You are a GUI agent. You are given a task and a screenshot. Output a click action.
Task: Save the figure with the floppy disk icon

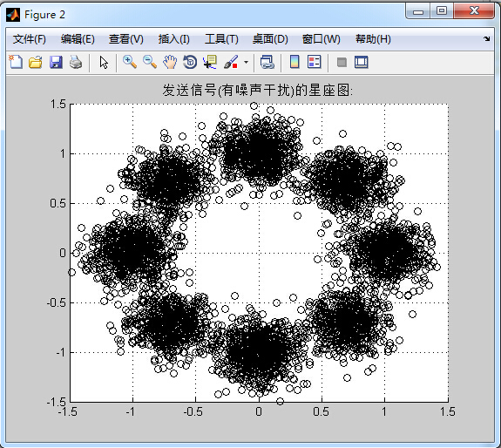tap(56, 62)
